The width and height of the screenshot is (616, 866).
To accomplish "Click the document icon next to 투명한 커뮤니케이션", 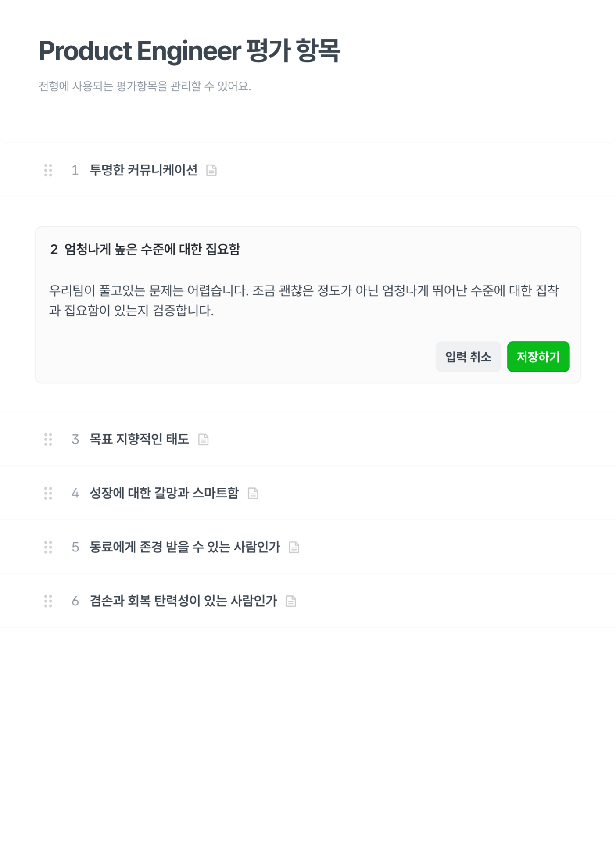I will click(x=211, y=170).
